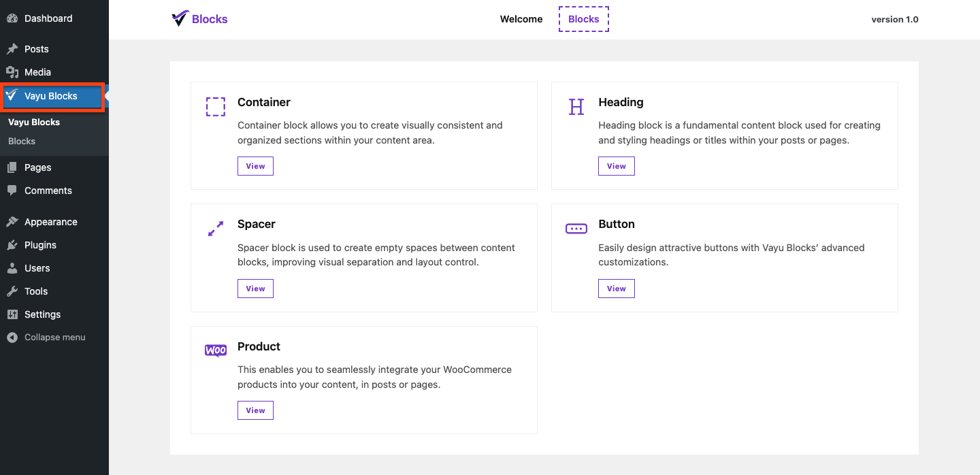Open the Vayu Blocks sidebar menu

tap(51, 96)
